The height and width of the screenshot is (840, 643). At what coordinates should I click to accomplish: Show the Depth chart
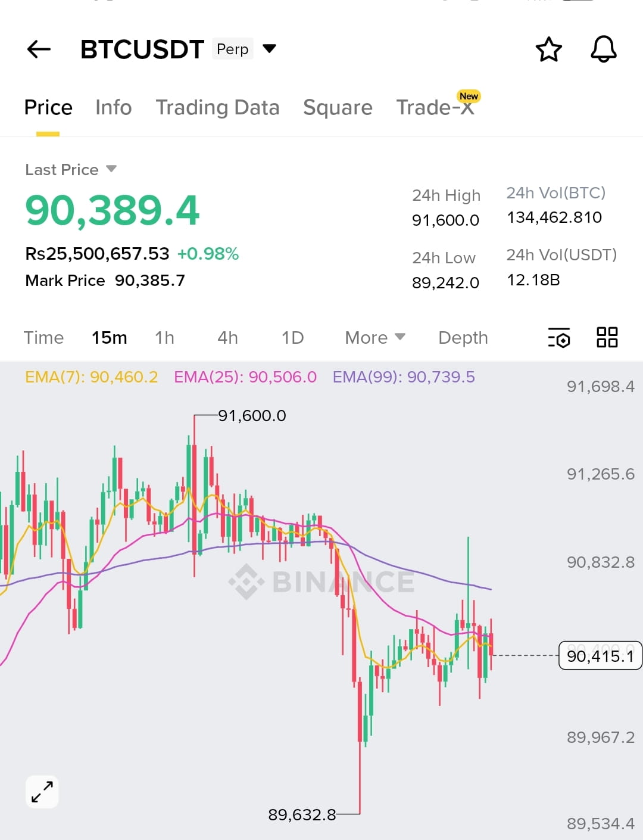(463, 338)
